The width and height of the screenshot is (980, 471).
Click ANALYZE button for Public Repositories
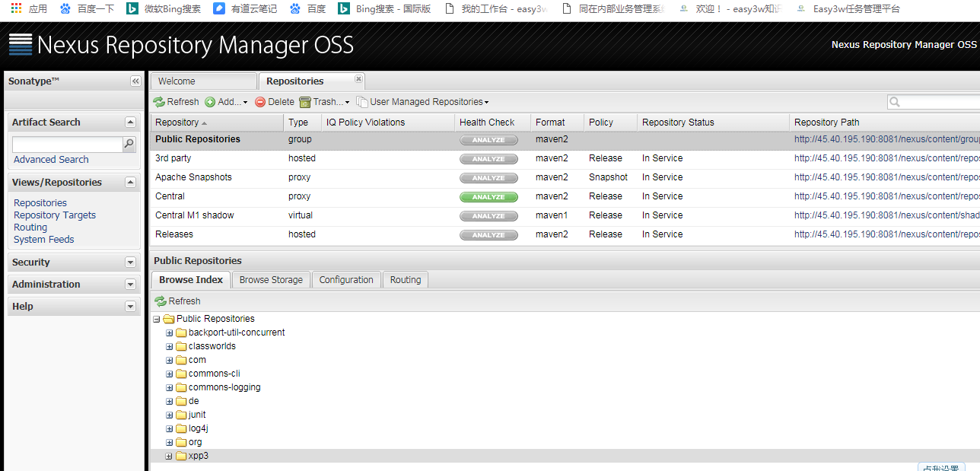point(488,140)
